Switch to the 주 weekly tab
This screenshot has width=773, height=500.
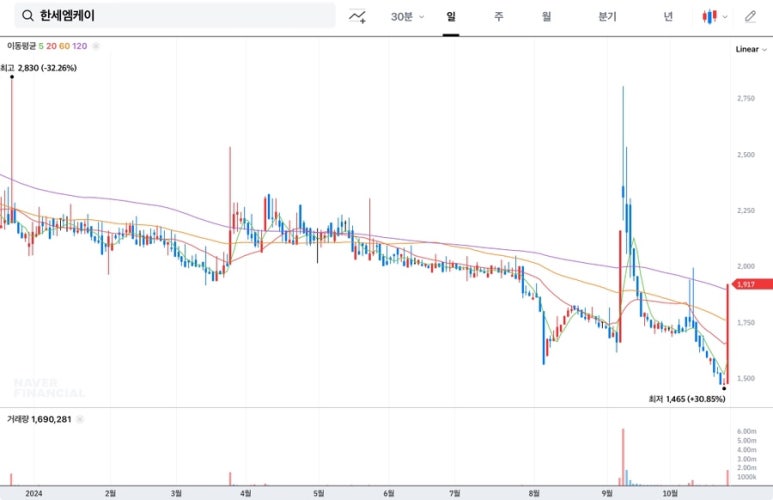tap(499, 17)
